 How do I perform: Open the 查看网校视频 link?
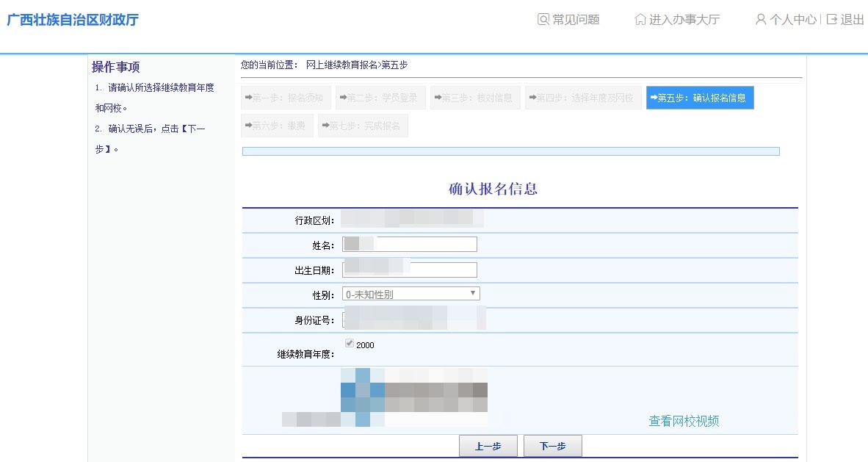[x=683, y=421]
